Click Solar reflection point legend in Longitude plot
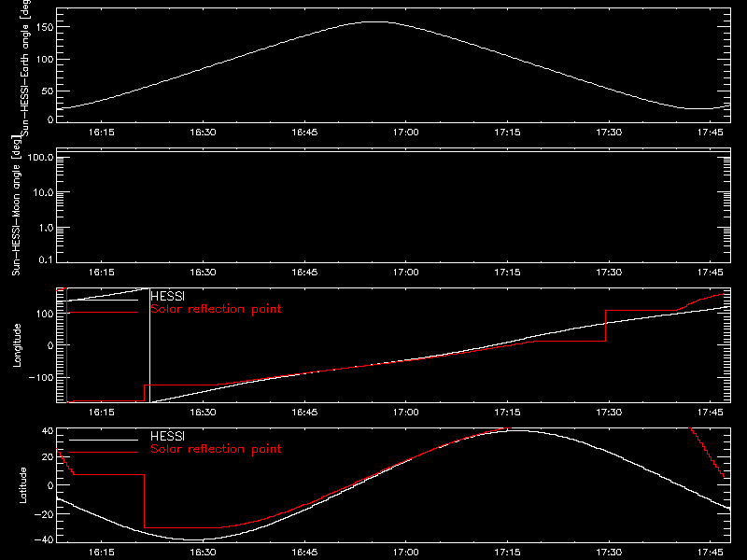The height and width of the screenshot is (560, 747). pos(216,309)
